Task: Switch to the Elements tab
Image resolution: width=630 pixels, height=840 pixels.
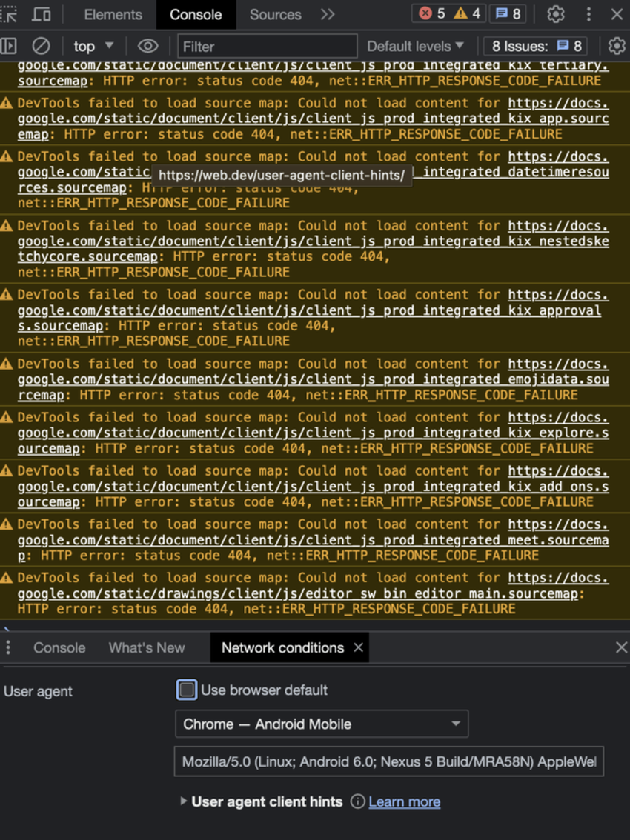Action: click(x=113, y=15)
